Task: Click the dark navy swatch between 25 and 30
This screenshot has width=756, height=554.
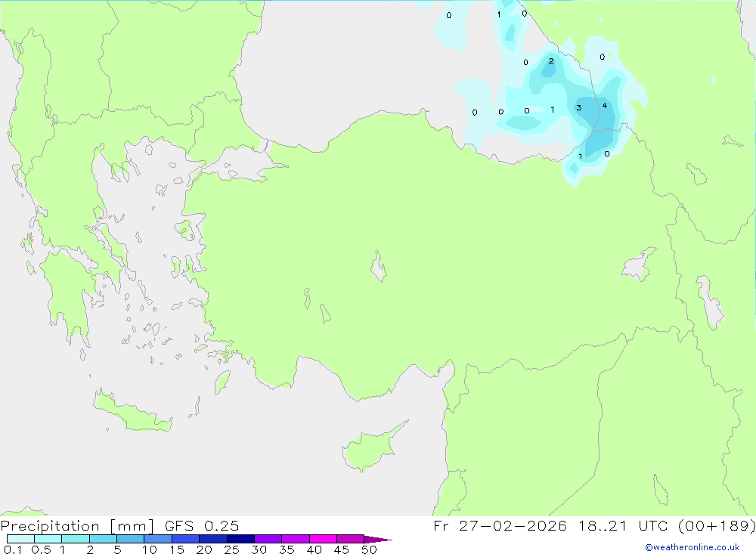Action: click(240, 539)
